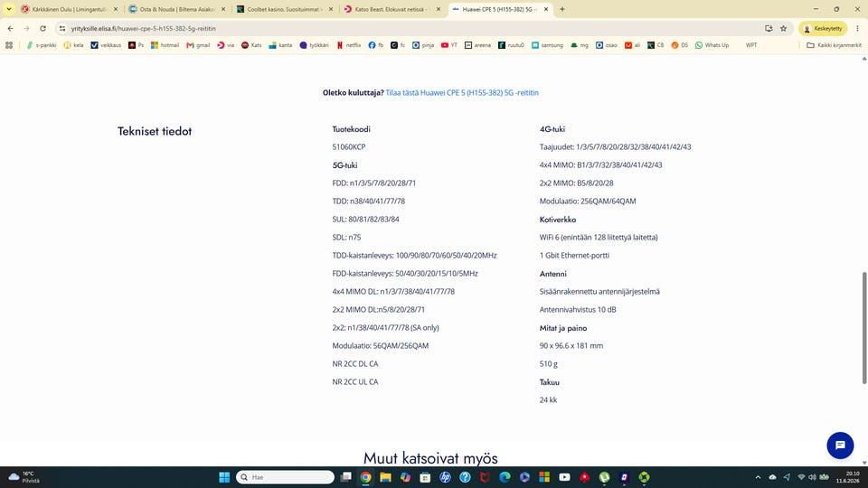Select the Takuu value 24 kk
The width and height of the screenshot is (868, 488).
point(549,400)
